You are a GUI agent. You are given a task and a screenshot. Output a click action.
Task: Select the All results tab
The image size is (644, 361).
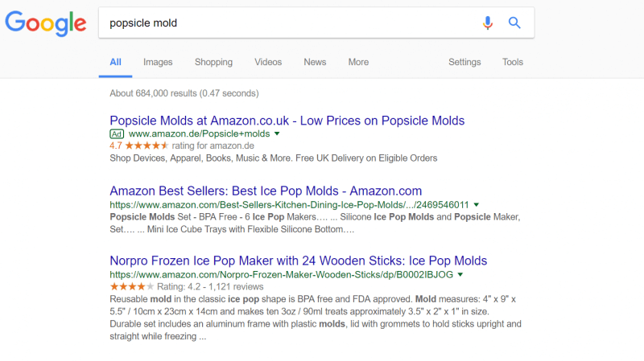click(x=115, y=62)
